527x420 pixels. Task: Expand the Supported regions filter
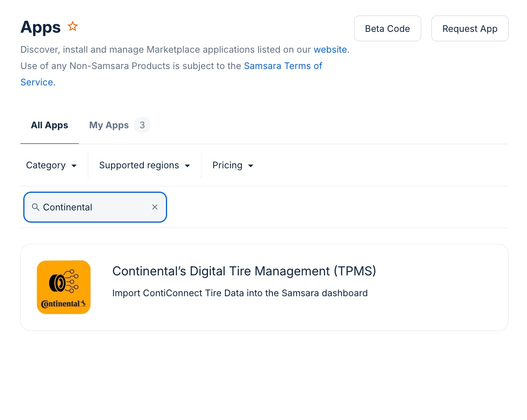[145, 165]
